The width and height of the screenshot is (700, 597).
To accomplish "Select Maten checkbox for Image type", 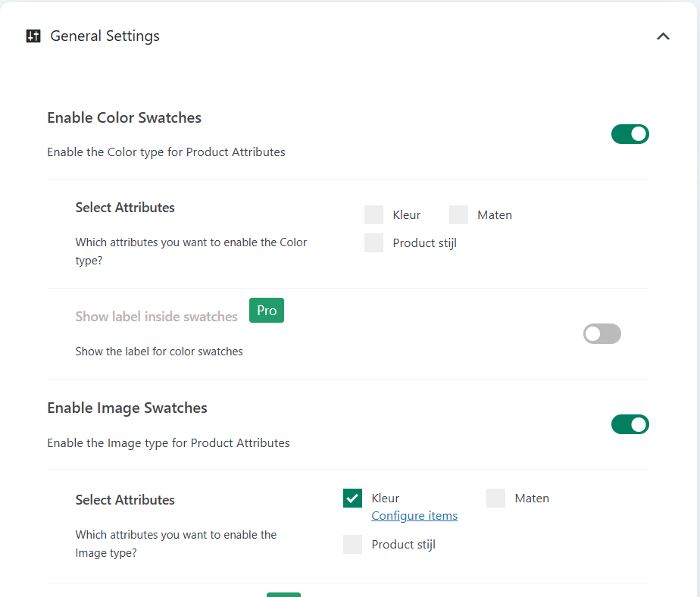I will point(495,499).
